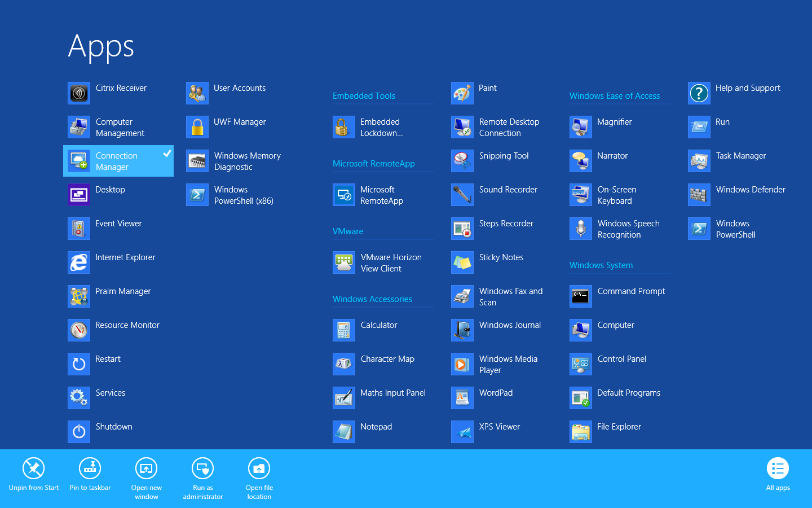Click the VMware group header
This screenshot has width=812, height=508.
348,231
